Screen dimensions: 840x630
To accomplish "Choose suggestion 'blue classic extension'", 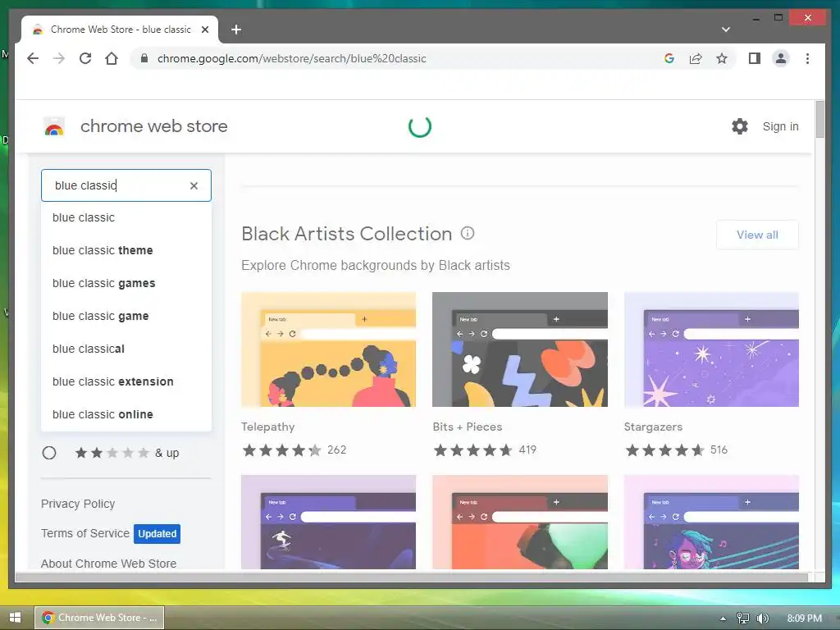I will coord(126,381).
